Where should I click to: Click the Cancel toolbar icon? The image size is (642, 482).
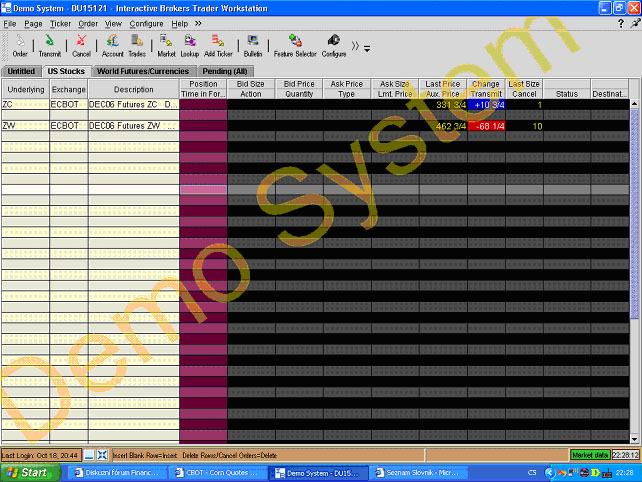(81, 45)
